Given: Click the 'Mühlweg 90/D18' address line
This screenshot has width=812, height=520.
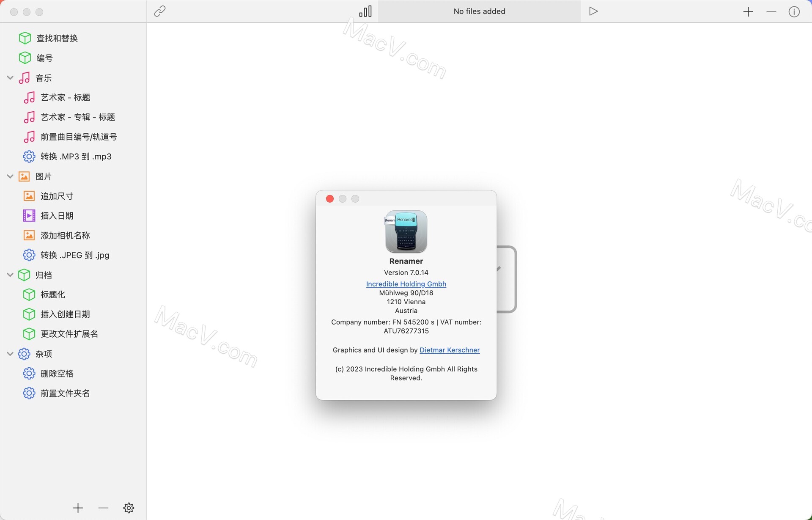Looking at the screenshot, I should (x=406, y=293).
